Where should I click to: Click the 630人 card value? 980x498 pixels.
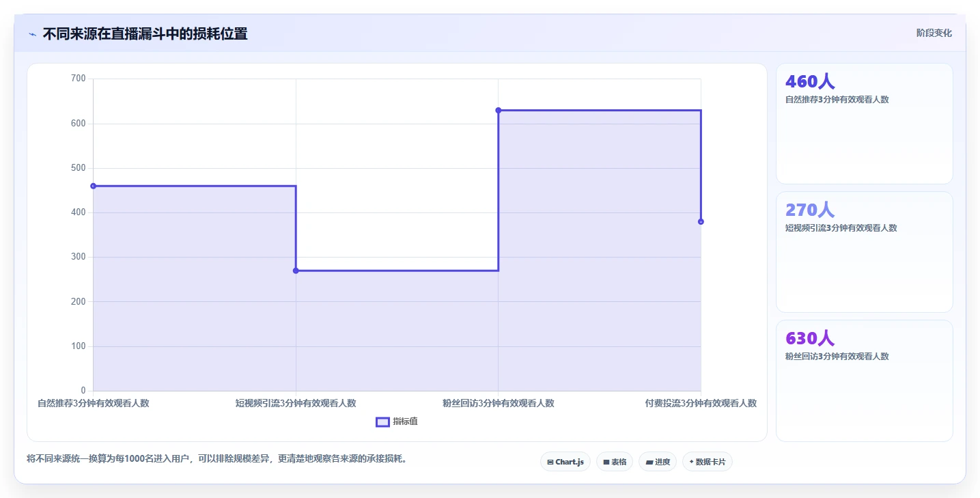coord(810,338)
